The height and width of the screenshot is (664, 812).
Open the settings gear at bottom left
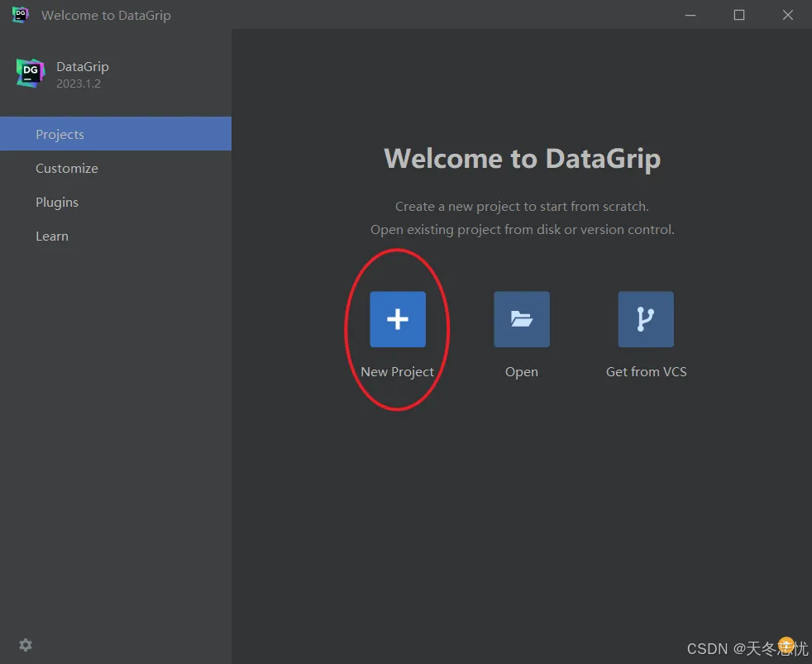click(x=26, y=645)
